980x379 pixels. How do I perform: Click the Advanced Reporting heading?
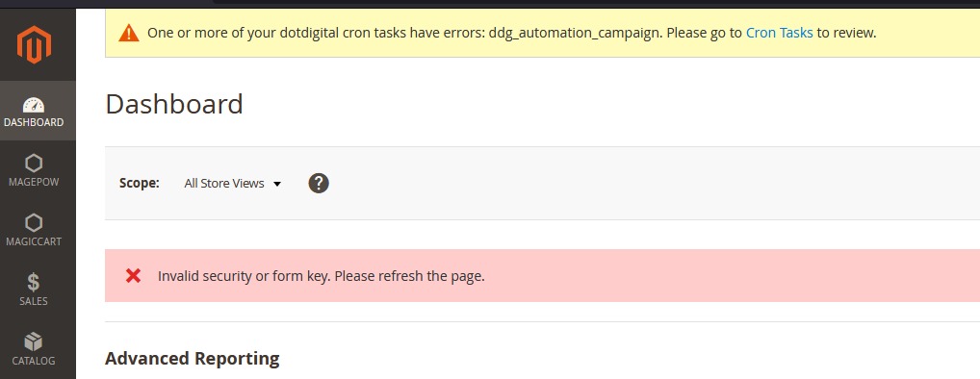(193, 359)
